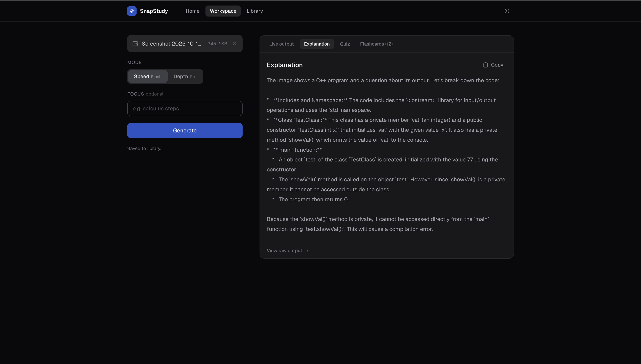The width and height of the screenshot is (641, 364).
Task: Open the Quiz tab
Action: pos(345,44)
